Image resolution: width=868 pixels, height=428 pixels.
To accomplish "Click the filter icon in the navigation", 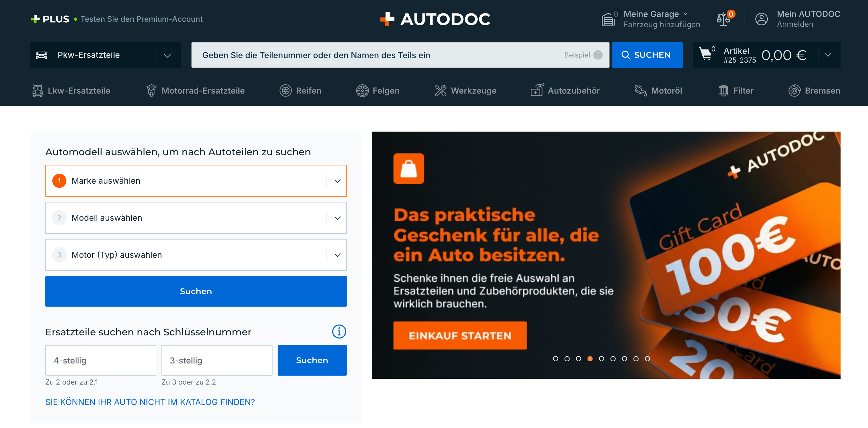I will tap(723, 91).
